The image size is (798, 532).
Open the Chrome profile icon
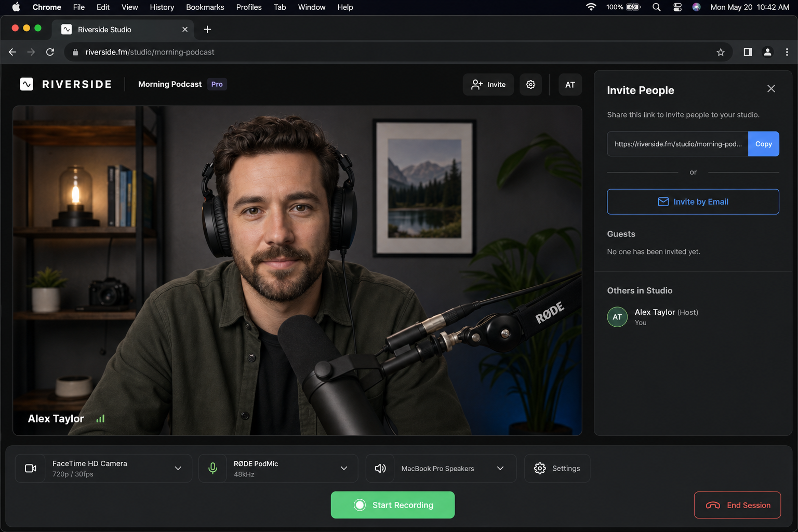[767, 52]
